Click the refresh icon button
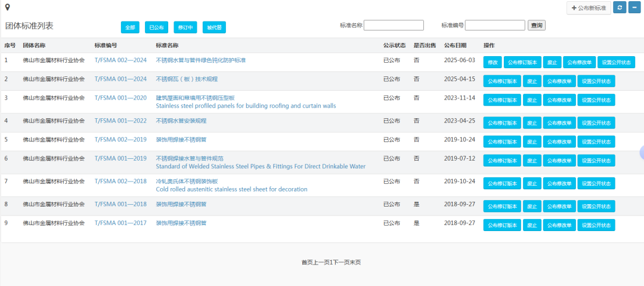This screenshot has width=644, height=286. pos(620,8)
